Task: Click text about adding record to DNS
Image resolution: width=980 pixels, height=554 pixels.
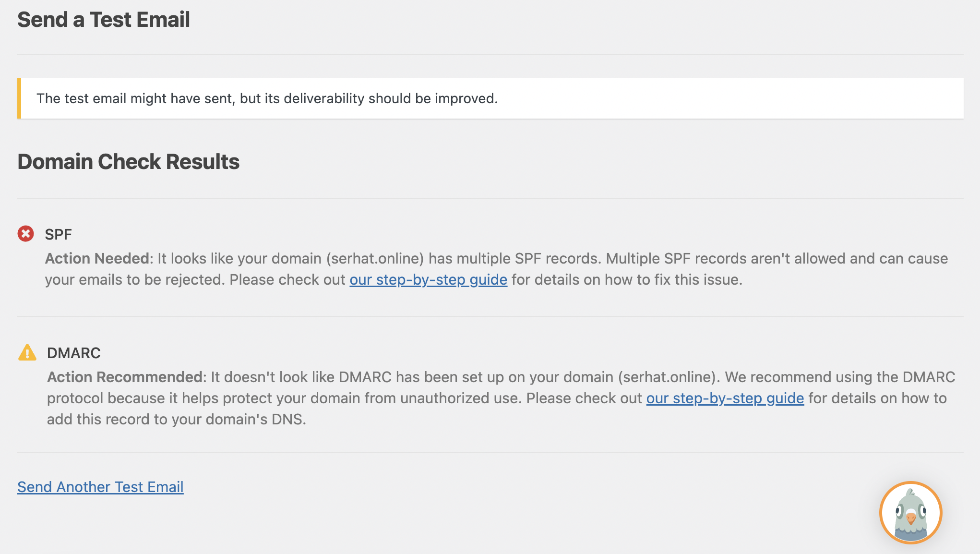Action: [177, 419]
